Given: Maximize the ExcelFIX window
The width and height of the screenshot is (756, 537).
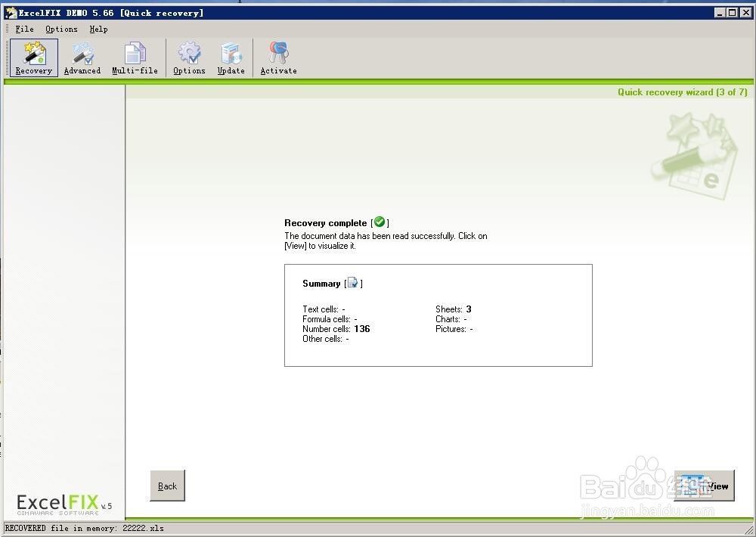Looking at the screenshot, I should click(732, 13).
